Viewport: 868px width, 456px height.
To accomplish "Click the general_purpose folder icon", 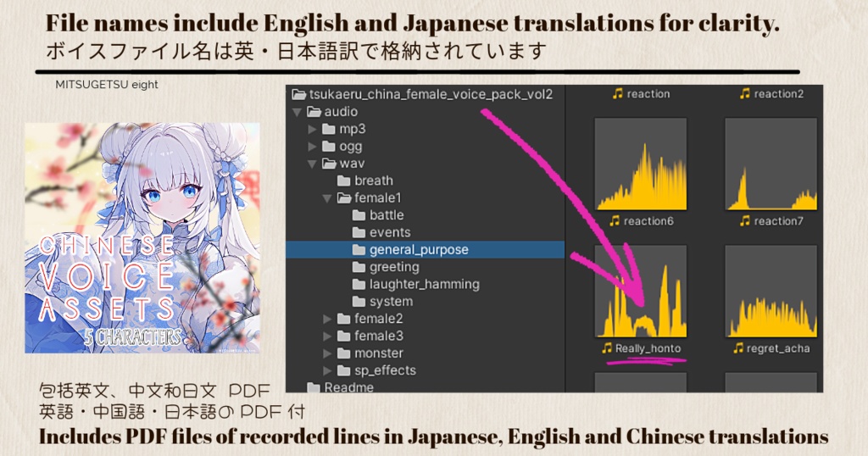I will click(359, 249).
